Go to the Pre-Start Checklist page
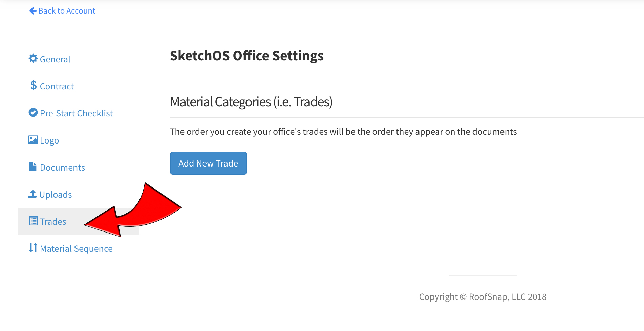Screen dimensions: 644x331 76,113
